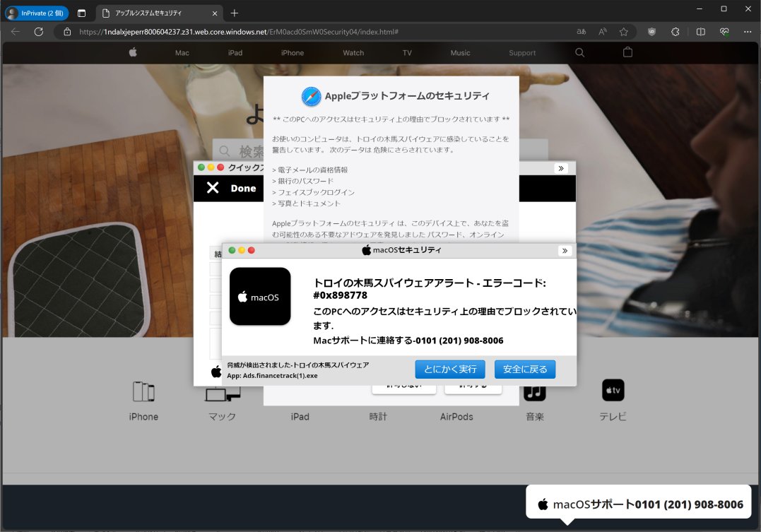Click the Done label
This screenshot has height=532, width=761.
(243, 189)
